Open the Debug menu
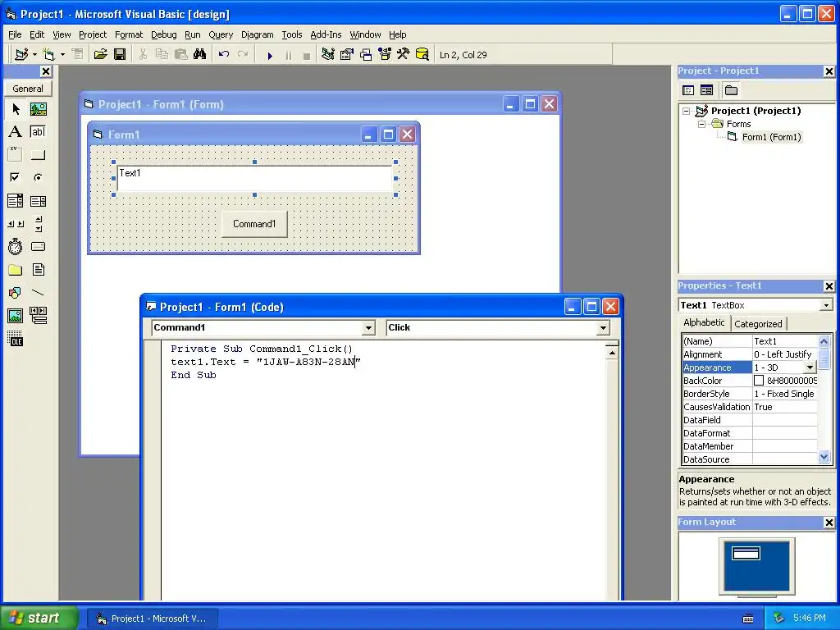Image resolution: width=840 pixels, height=630 pixels. [164, 34]
